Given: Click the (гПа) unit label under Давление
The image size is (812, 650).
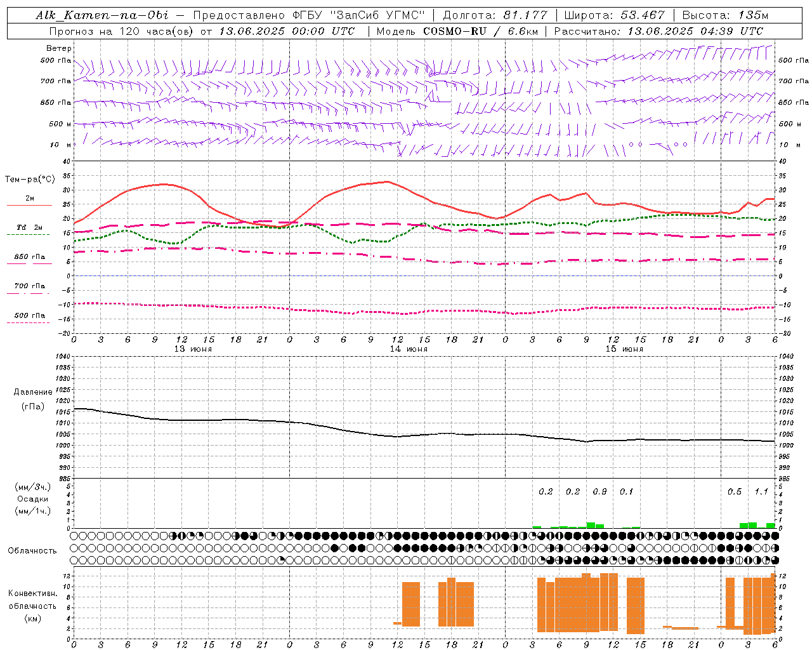Looking at the screenshot, I should click(x=33, y=406).
